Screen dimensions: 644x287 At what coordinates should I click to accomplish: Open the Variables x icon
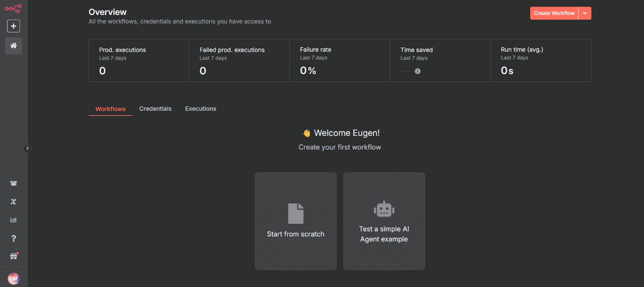pyautogui.click(x=14, y=202)
